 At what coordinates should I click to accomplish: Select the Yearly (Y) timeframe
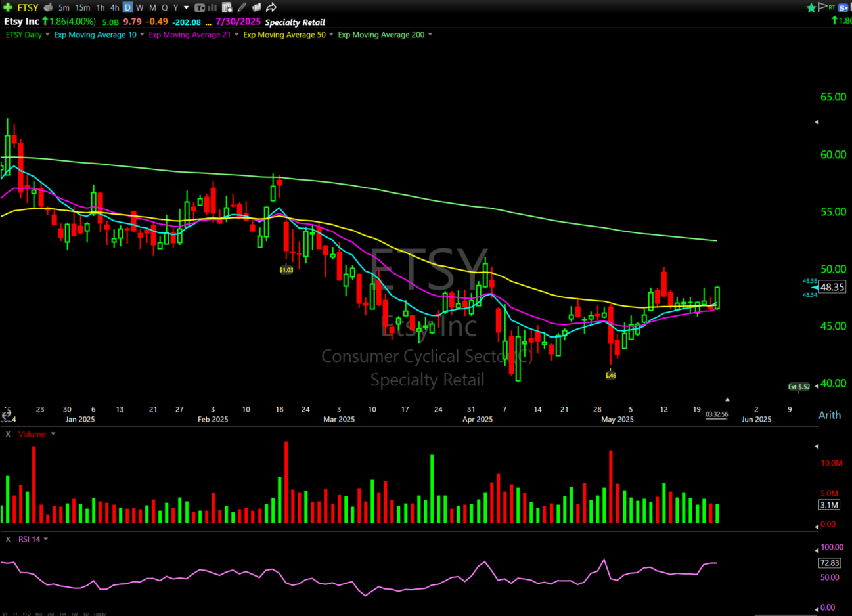pyautogui.click(x=175, y=7)
